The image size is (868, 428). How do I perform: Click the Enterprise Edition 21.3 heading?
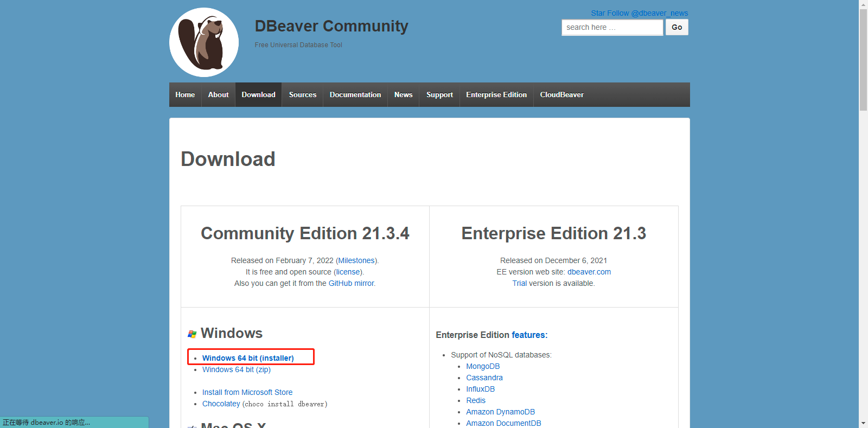pos(554,233)
